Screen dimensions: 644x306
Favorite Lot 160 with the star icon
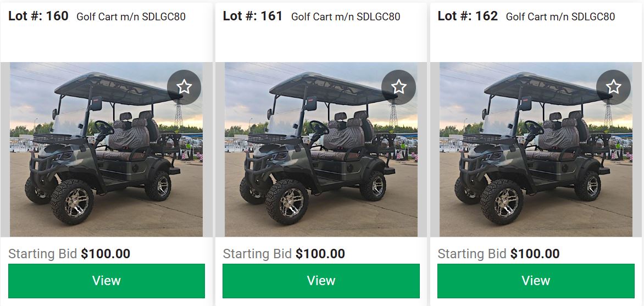[184, 87]
